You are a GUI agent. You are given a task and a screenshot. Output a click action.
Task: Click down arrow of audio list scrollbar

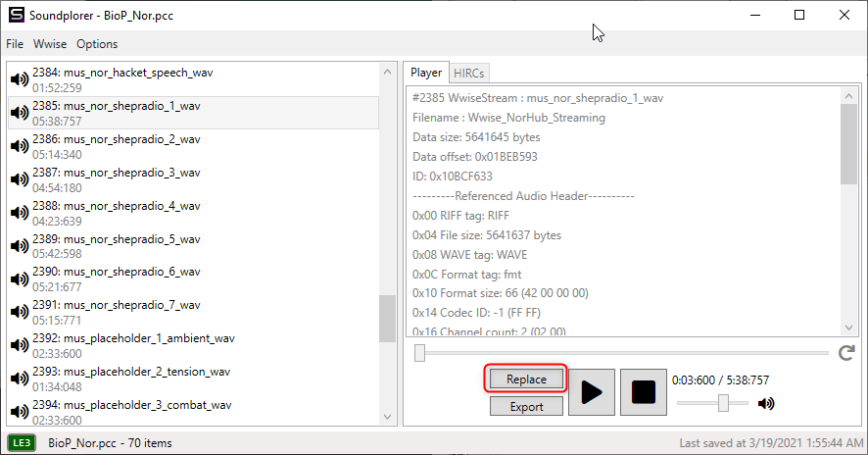[x=388, y=417]
